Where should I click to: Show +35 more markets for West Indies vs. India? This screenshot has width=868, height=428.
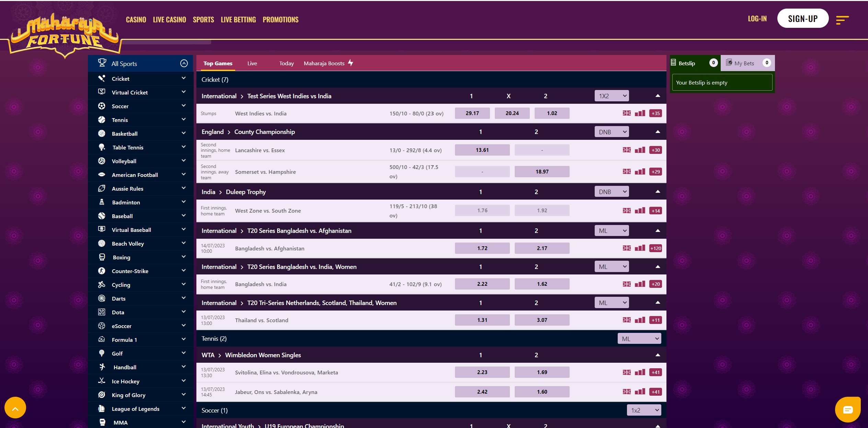point(655,113)
